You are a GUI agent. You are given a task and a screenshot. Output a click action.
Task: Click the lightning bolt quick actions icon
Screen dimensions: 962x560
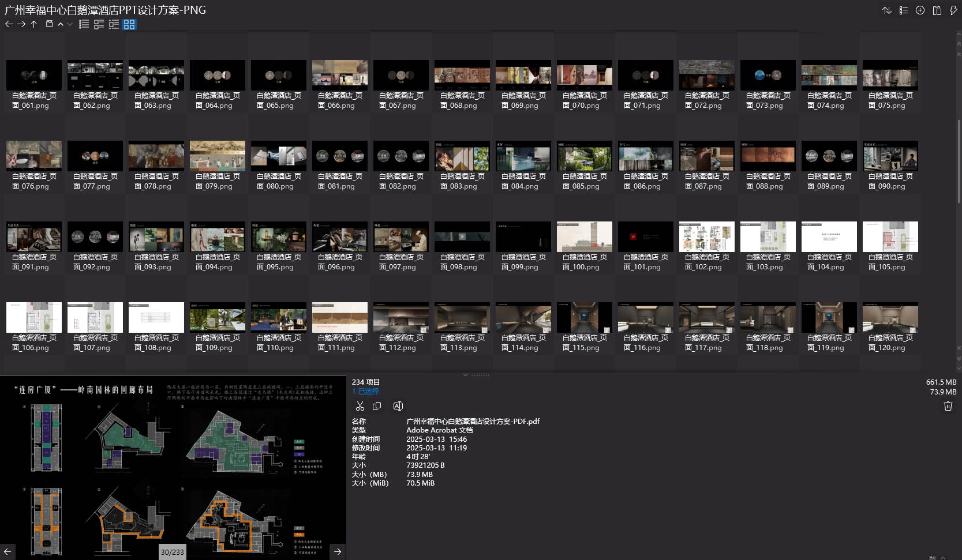(953, 10)
